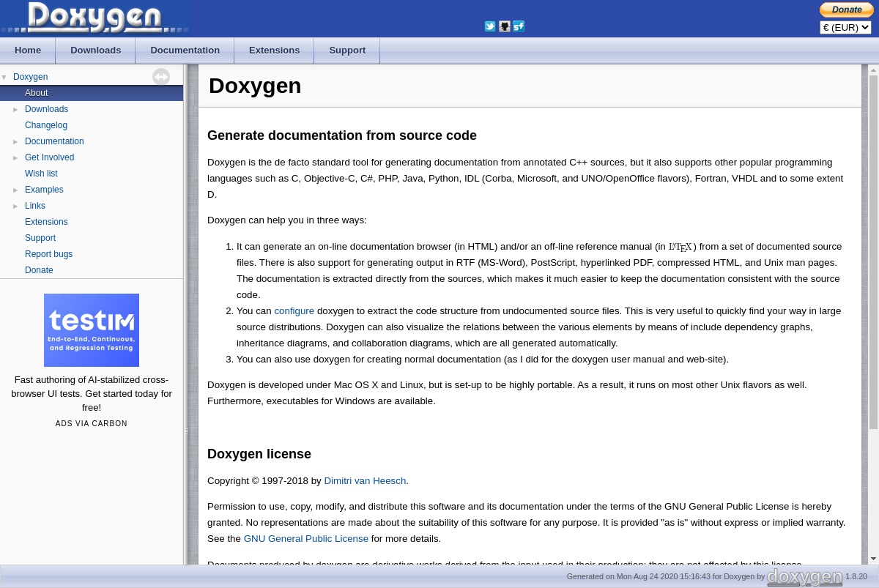Click the ADS VIA CARBON link
The height and width of the screenshot is (588, 879).
92,423
